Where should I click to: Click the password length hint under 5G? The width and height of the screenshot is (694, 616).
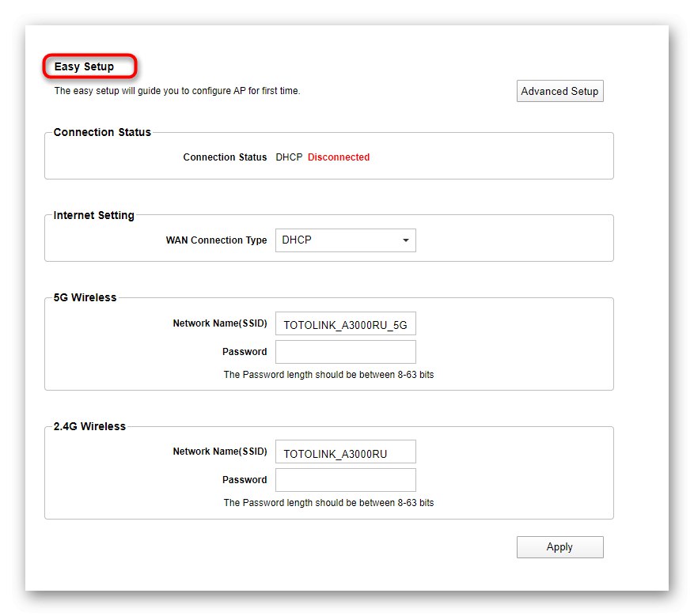pos(329,375)
